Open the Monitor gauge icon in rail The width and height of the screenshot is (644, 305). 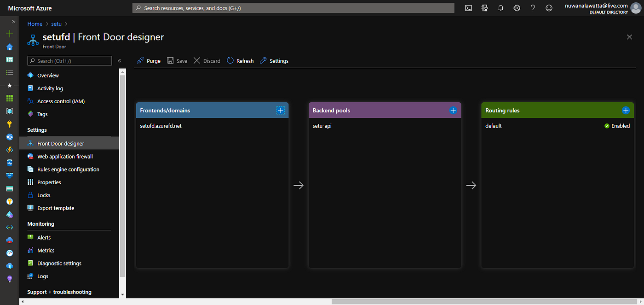coord(10,253)
